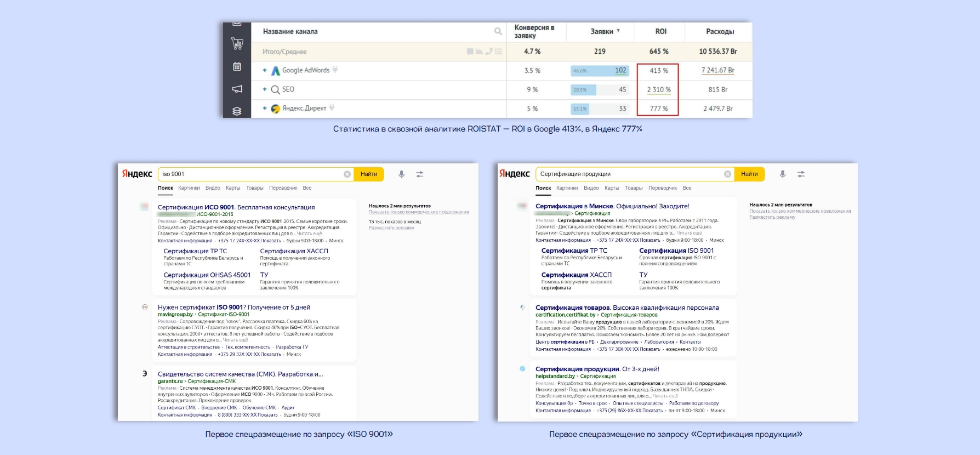Viewport: 980px width, 455px height.
Task: Open the Переводчик tab in iso 9001 search
Action: coord(283,188)
